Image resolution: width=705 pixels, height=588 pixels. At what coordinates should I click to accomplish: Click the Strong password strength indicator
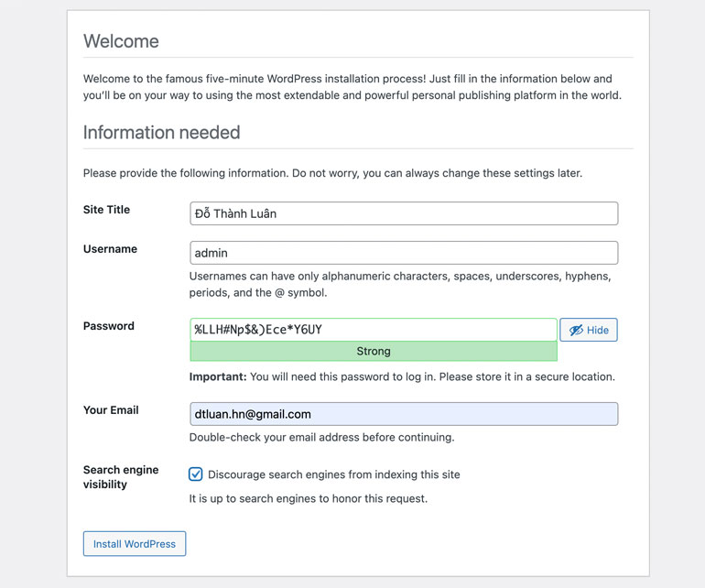[374, 351]
